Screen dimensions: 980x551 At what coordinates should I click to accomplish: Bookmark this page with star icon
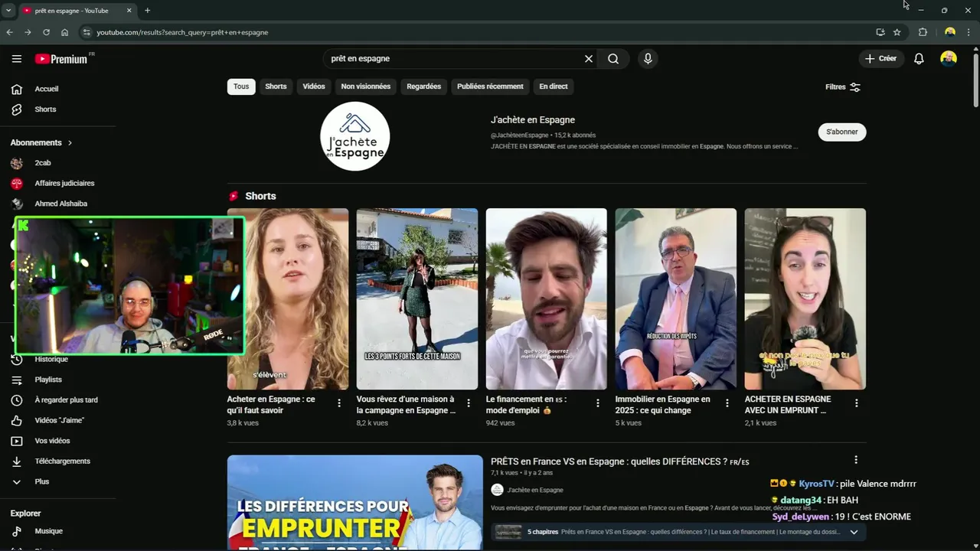click(897, 32)
